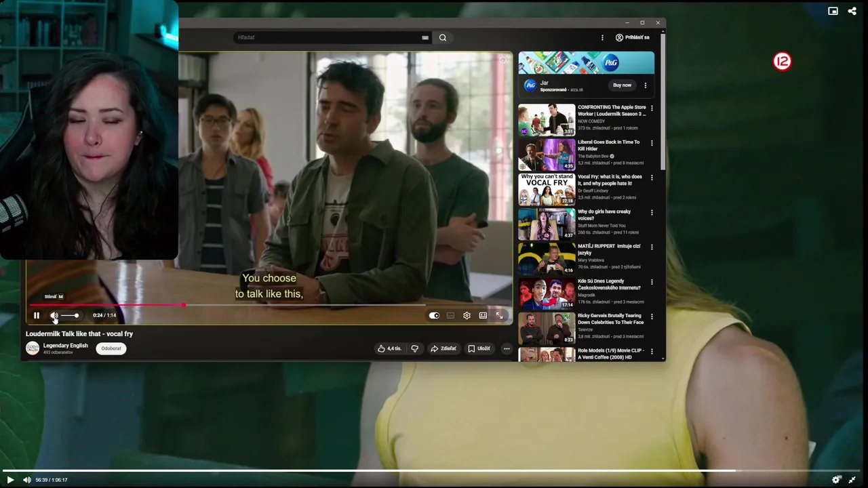Screen dimensions: 868x488
Task: Click Loudermilk Talk like that video title
Action: tap(79, 334)
